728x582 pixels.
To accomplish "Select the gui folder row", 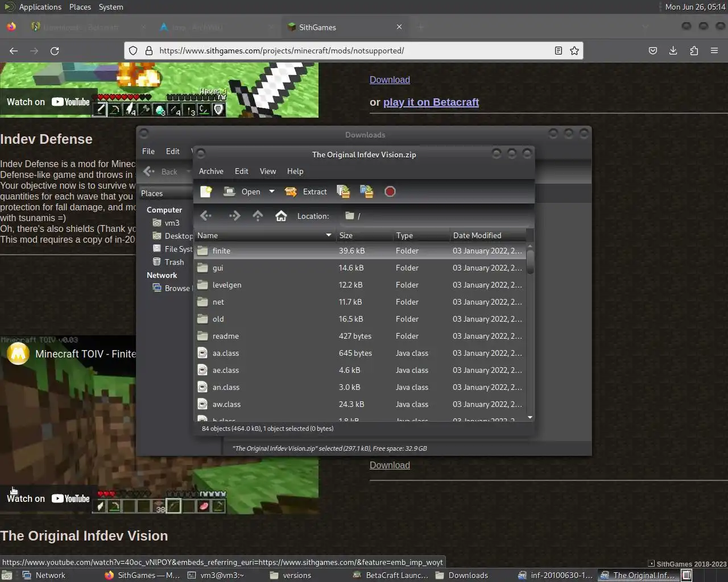I will [360, 268].
